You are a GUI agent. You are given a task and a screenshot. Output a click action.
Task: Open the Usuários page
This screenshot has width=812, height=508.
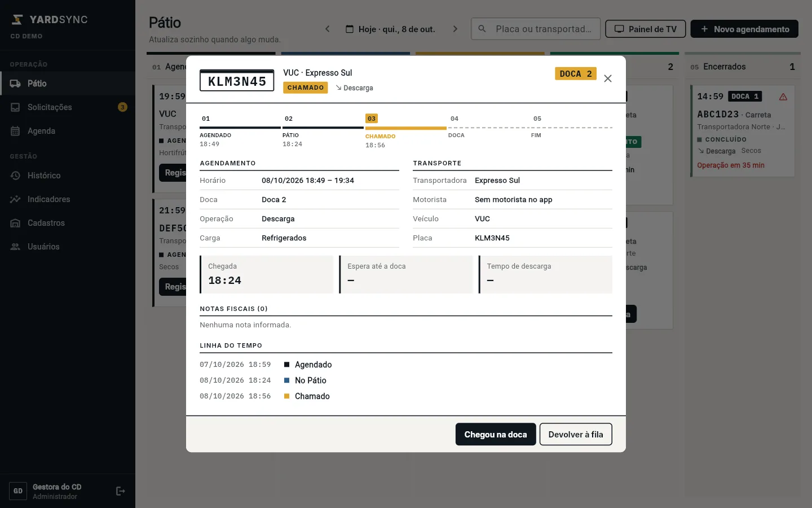[x=68, y=247]
